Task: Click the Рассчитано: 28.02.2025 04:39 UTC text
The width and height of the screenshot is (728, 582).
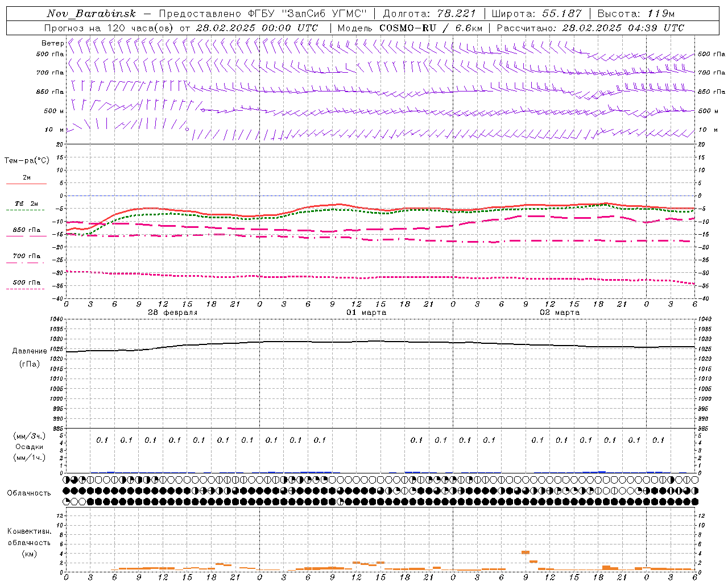Action: click(x=590, y=28)
